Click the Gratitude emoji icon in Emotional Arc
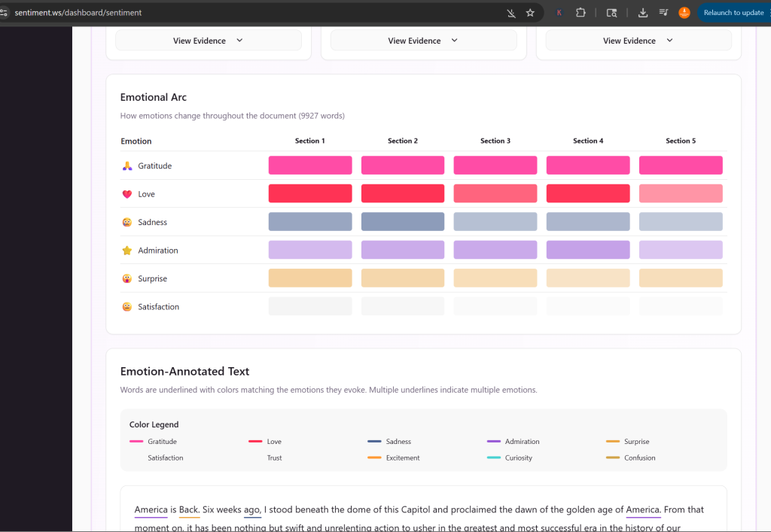This screenshot has height=532, width=771. (126, 166)
